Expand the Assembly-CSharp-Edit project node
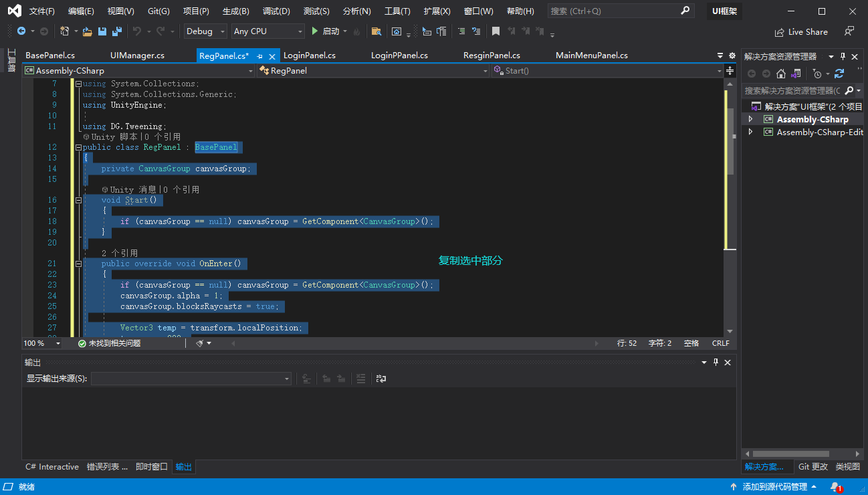This screenshot has height=495, width=868. click(750, 132)
